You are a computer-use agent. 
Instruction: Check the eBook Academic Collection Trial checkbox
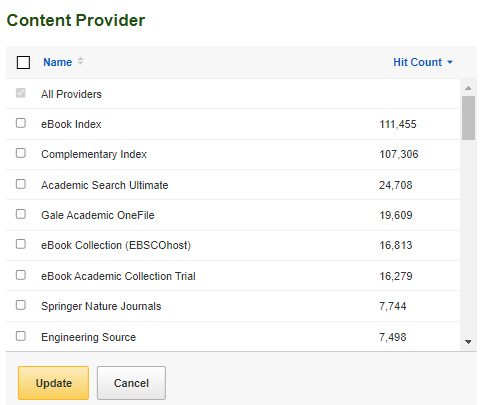(x=21, y=275)
